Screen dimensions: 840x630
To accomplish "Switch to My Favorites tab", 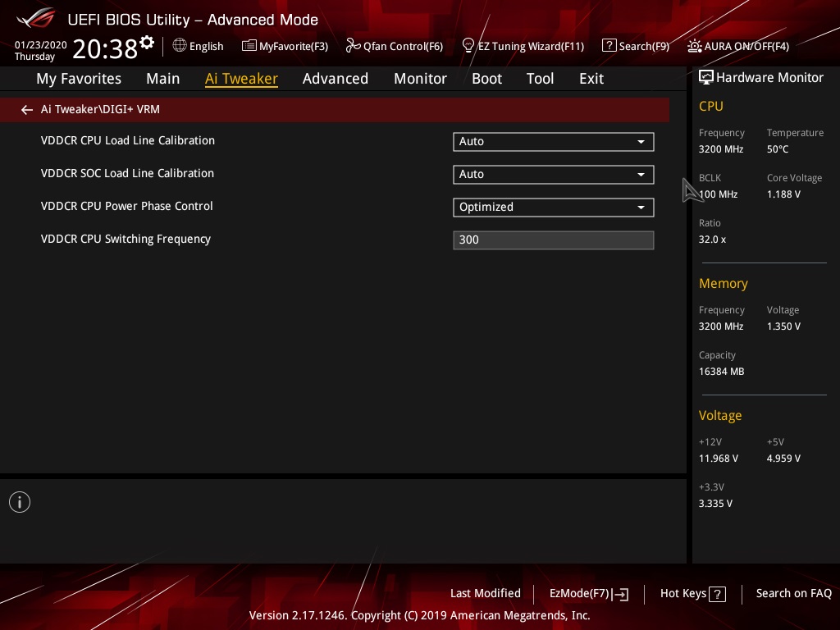I will pos(79,79).
